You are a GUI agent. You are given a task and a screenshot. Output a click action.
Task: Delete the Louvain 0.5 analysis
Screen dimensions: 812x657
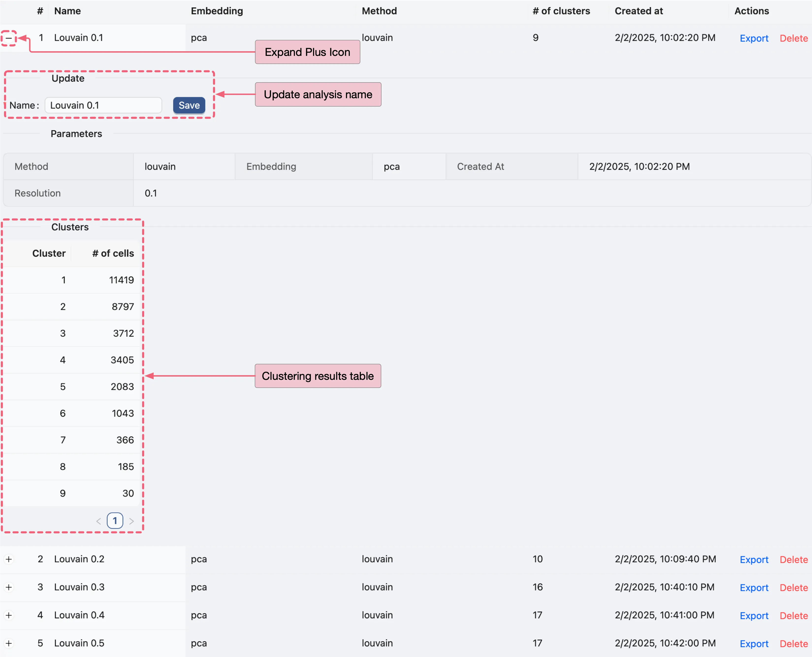(x=794, y=643)
